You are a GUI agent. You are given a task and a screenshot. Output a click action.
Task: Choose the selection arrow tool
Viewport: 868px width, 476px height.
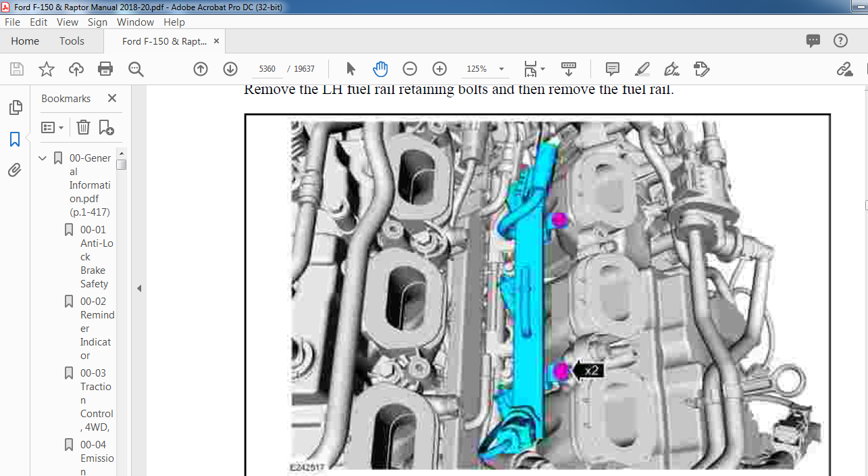[351, 69]
